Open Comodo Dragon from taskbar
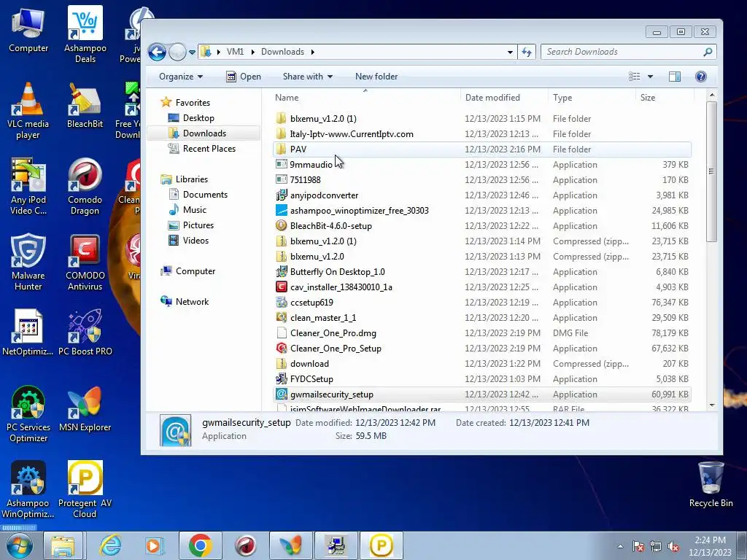Screen dimensions: 747x560 pos(245,545)
